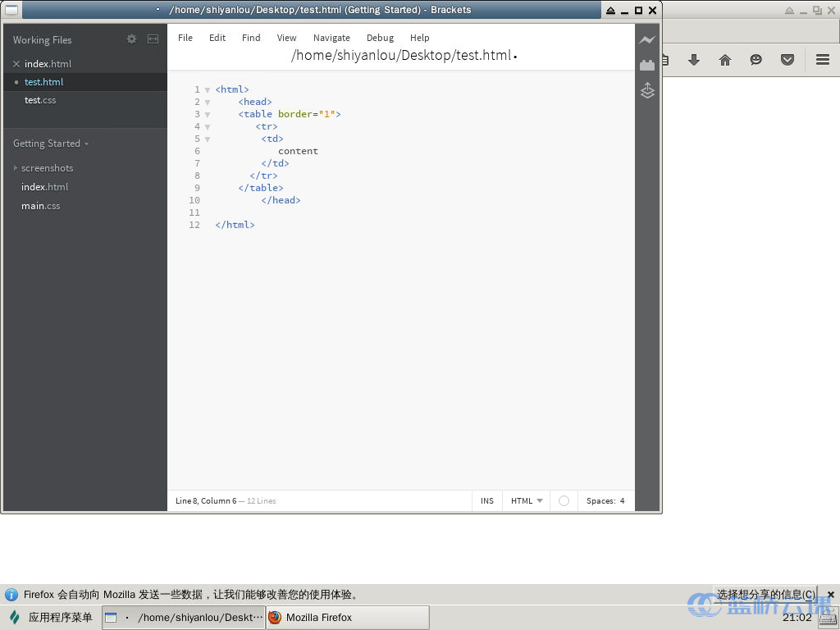Open the Extension Manager brick icon
840x630 pixels.
pyautogui.click(x=647, y=66)
